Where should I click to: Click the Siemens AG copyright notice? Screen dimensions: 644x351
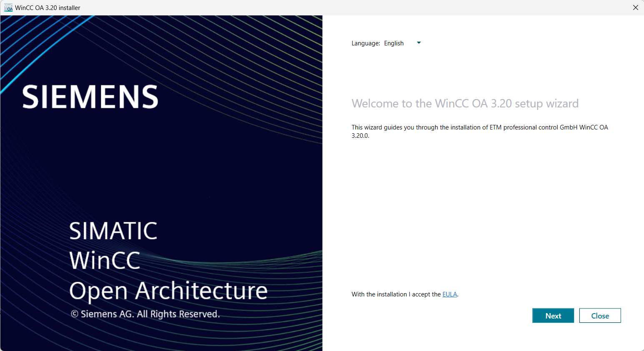pos(145,314)
